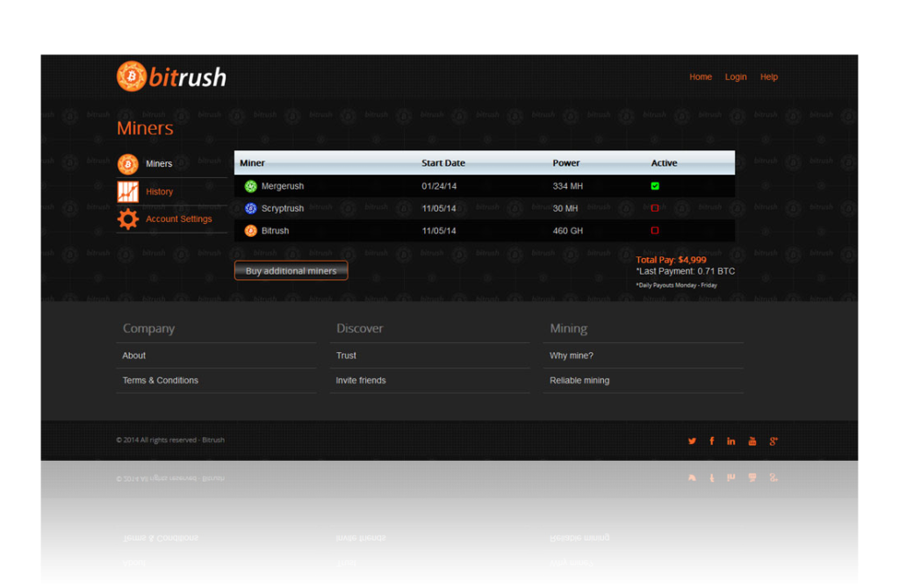Click the Bitrush logo
This screenshot has width=899, height=588.
(x=171, y=76)
